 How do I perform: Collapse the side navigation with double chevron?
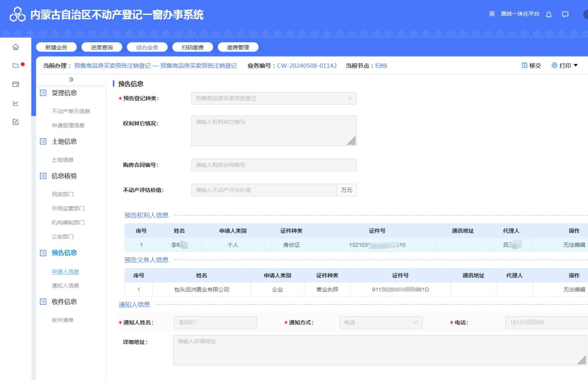point(71,80)
